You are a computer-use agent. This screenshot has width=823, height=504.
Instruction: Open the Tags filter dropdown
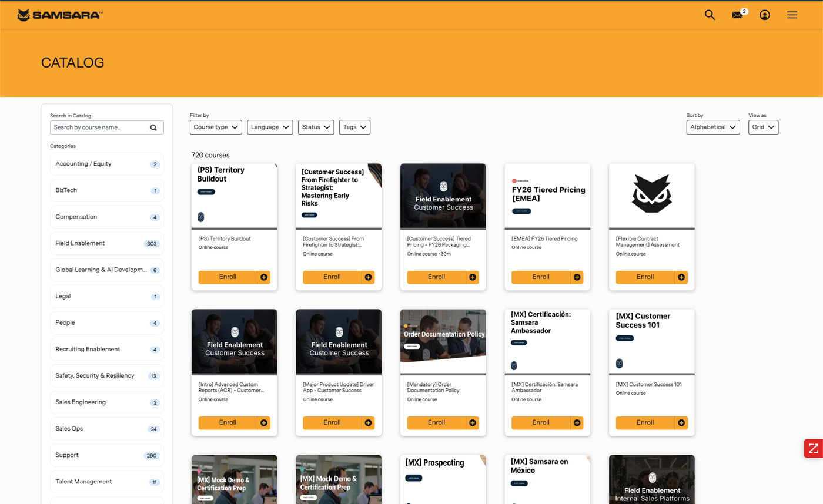[x=354, y=127]
